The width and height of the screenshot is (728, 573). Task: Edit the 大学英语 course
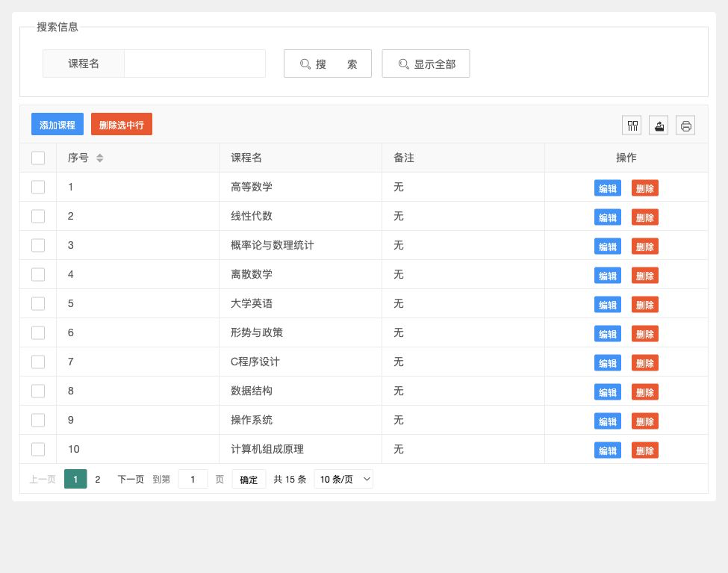click(x=608, y=305)
